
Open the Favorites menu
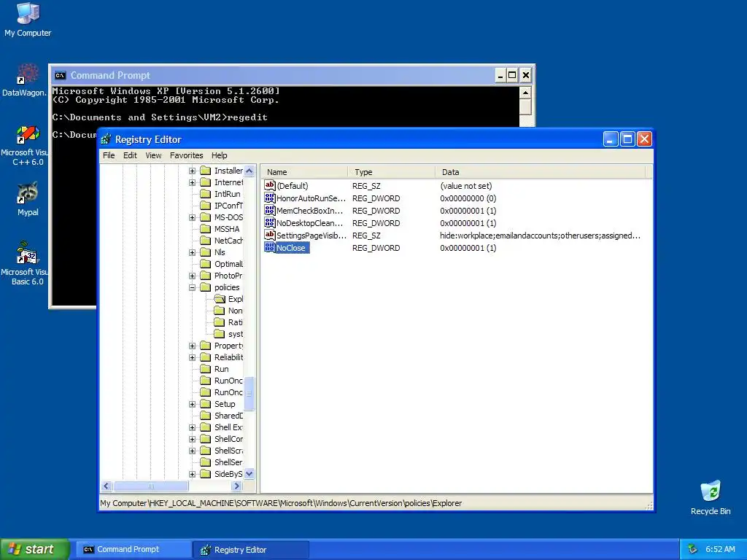(x=186, y=155)
